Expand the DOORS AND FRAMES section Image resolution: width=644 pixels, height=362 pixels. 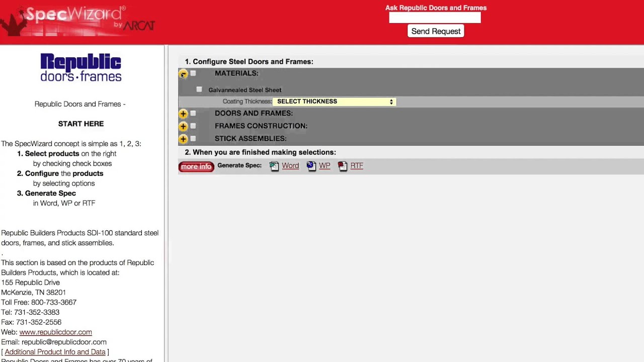click(183, 114)
